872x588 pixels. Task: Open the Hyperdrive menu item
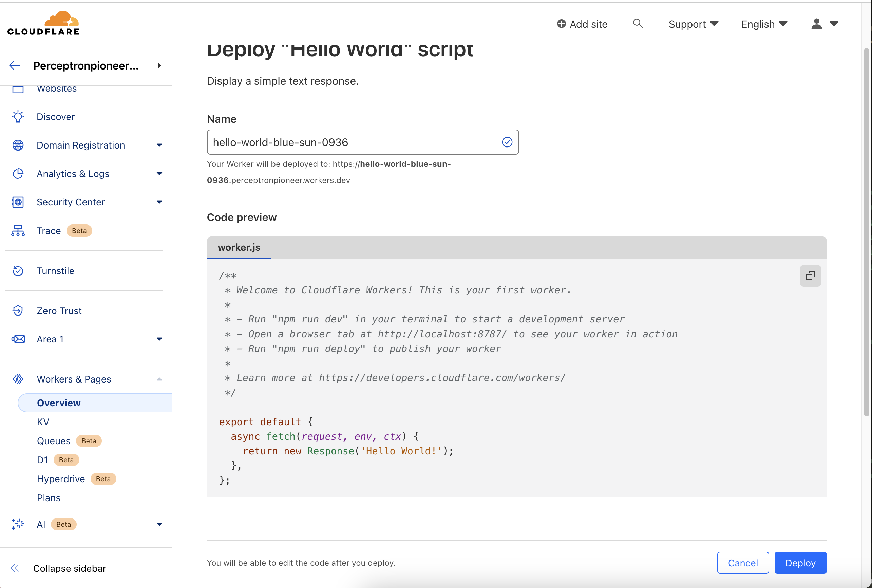[61, 479]
